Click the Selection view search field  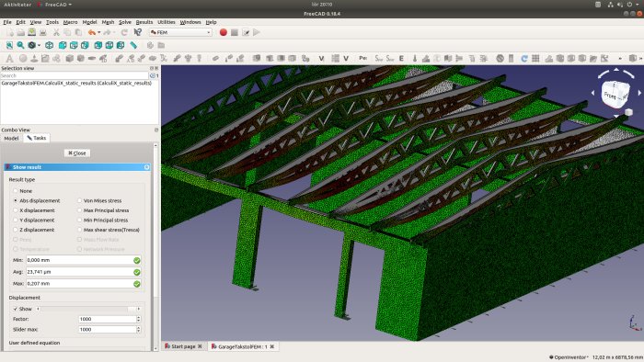click(75, 76)
